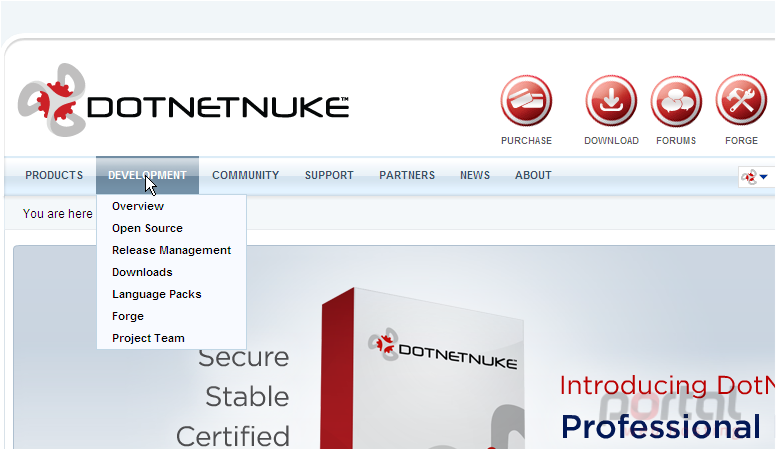Select Overview from Development dropdown
The image size is (776, 450).
[138, 206]
